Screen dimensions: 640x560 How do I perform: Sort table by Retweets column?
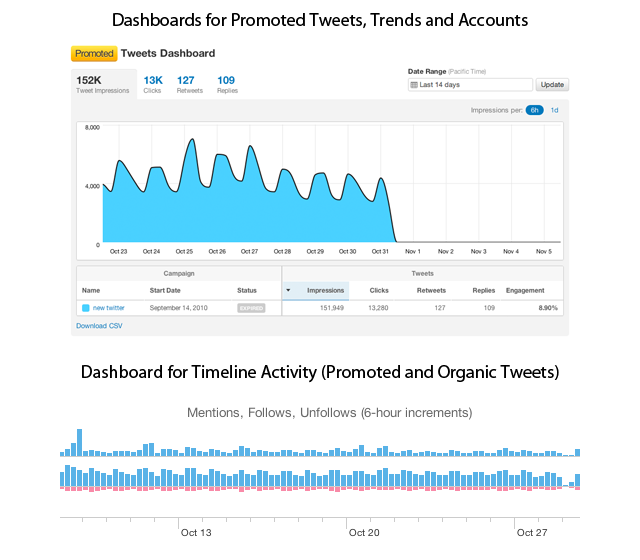pyautogui.click(x=431, y=291)
